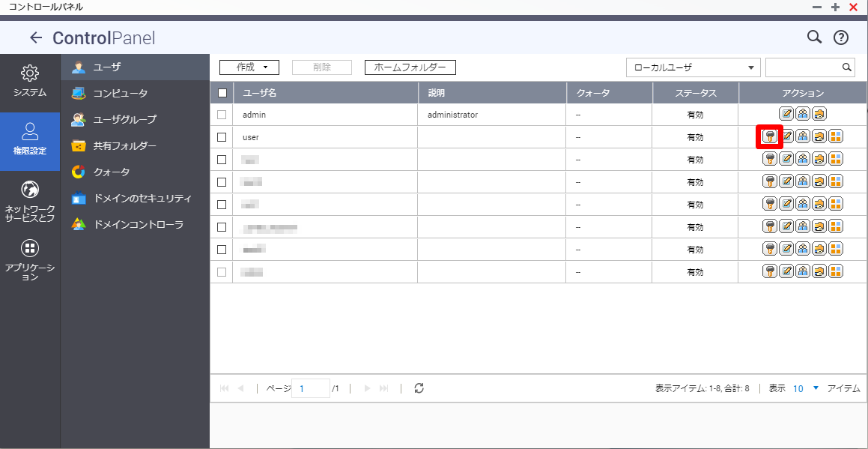This screenshot has height=449, width=868.
Task: Edit account profile of 'user' row
Action: pos(786,136)
